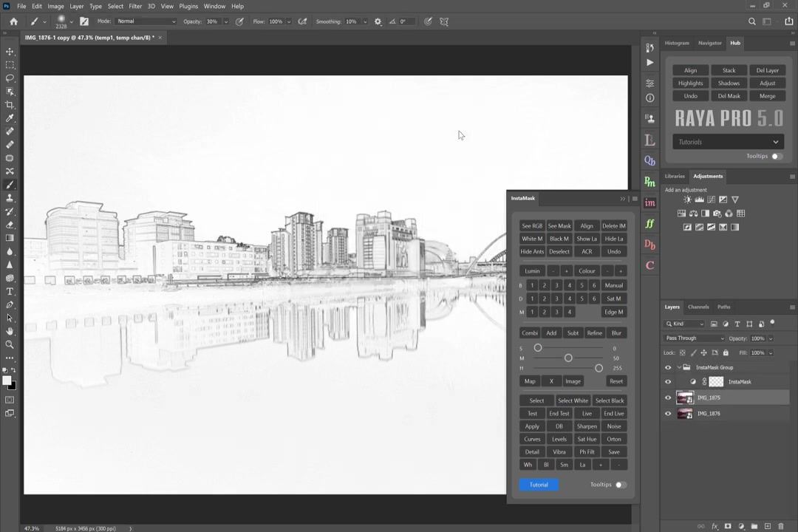Select the Eyedropper tool
Image resolution: width=798 pixels, height=532 pixels.
(10, 118)
